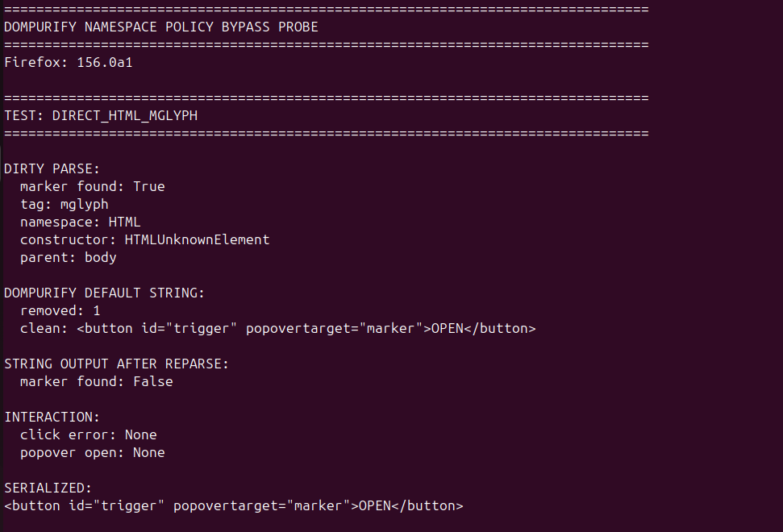Screen dimensions: 783x532
Task: Click the 'marker found: False' line
Action: click(x=97, y=382)
